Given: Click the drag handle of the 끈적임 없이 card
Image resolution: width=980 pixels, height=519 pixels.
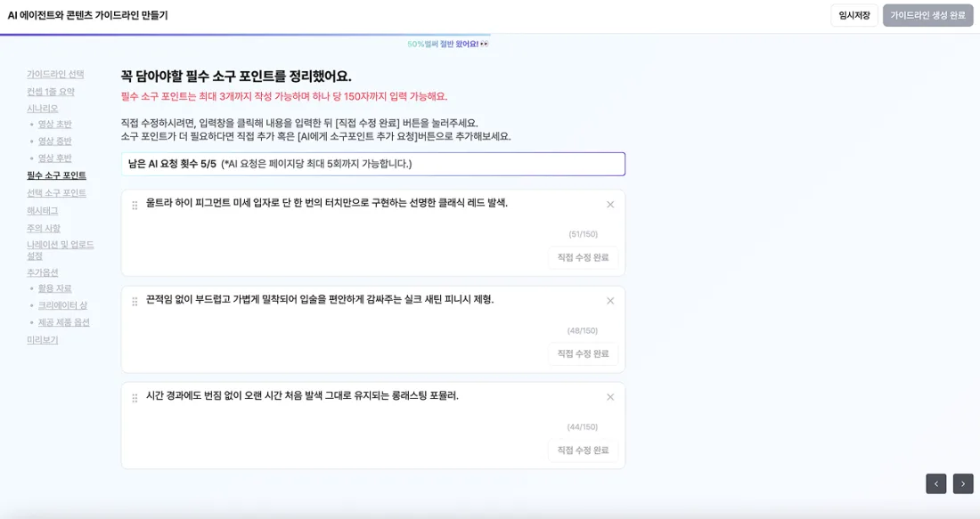Looking at the screenshot, I should click(x=135, y=302).
